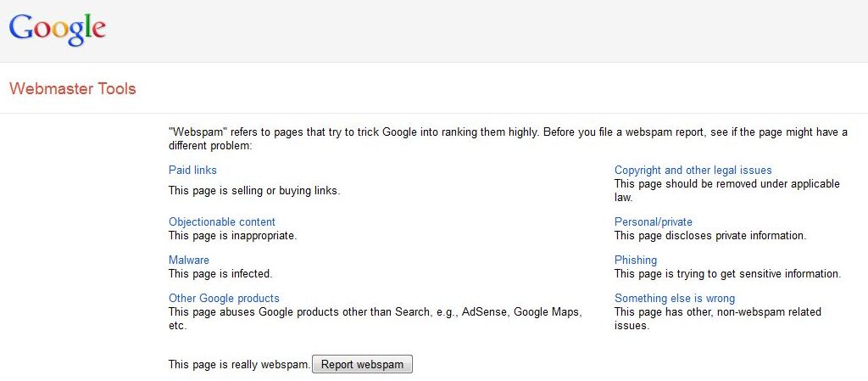This screenshot has height=381, width=868.
Task: Select Something else is wrong link
Action: [x=675, y=299]
